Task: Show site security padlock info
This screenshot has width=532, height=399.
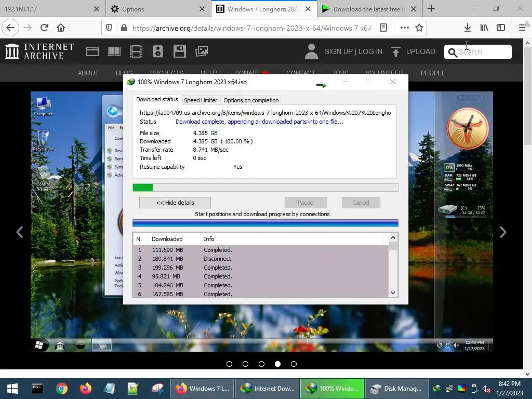Action: pos(124,28)
